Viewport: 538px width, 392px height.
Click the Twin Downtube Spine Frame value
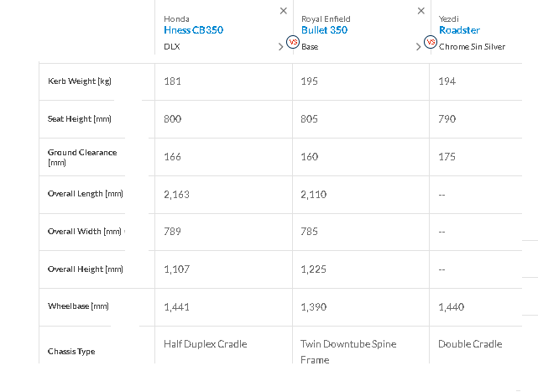[x=348, y=352]
